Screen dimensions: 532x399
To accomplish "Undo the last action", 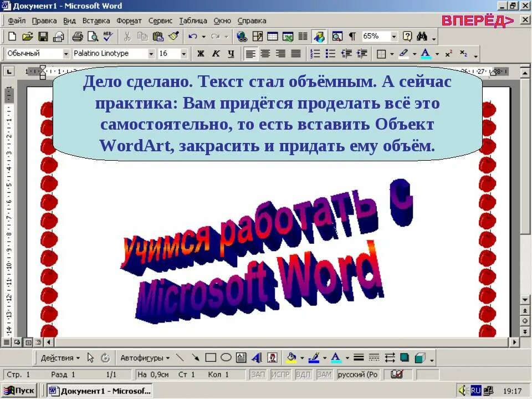I will pos(193,37).
